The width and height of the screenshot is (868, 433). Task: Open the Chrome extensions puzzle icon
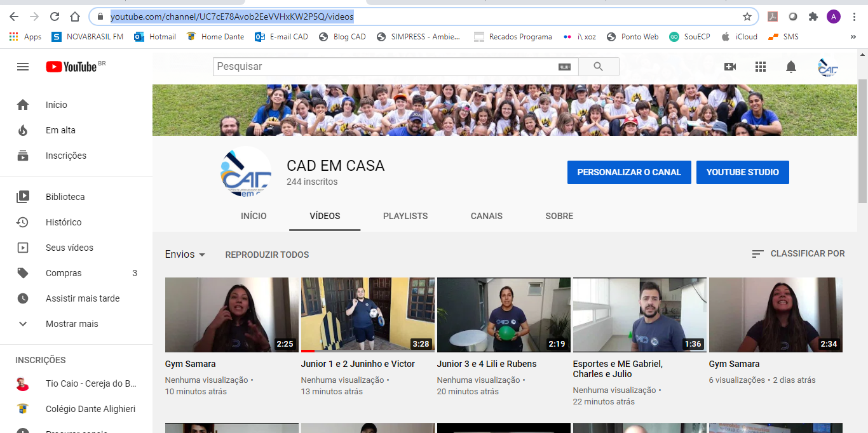[x=813, y=17]
